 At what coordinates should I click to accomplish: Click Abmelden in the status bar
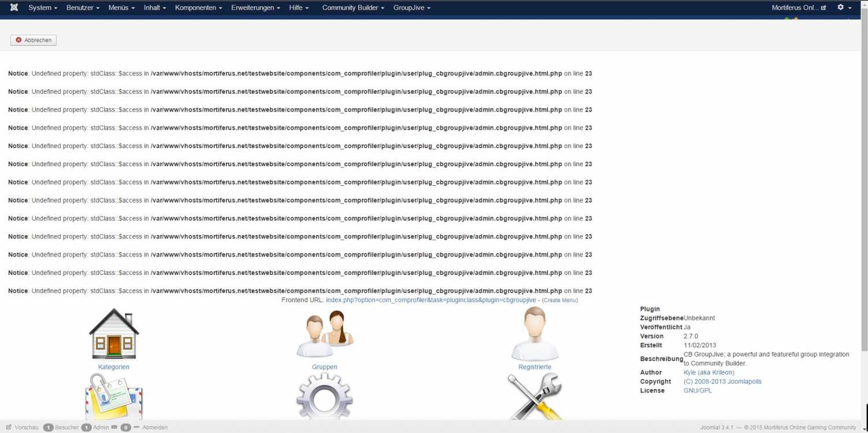[155, 427]
